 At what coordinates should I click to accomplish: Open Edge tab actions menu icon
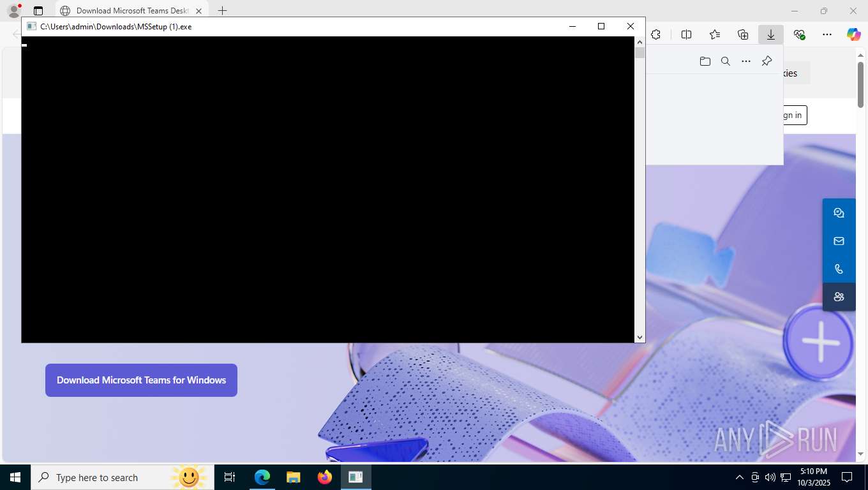[x=38, y=11]
